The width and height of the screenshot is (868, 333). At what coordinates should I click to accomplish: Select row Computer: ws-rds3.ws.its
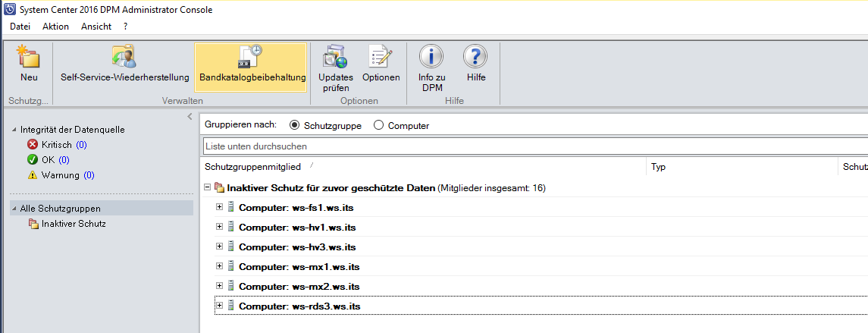pos(541,305)
